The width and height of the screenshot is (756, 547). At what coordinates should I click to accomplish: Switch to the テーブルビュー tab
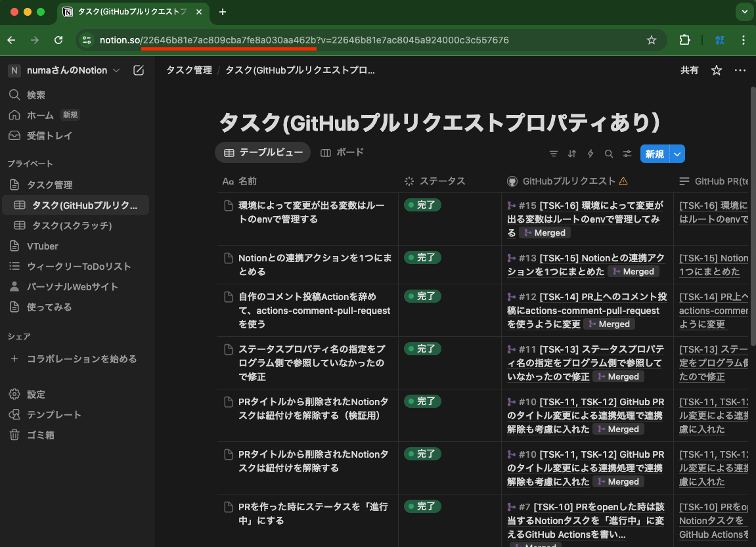[x=263, y=152]
